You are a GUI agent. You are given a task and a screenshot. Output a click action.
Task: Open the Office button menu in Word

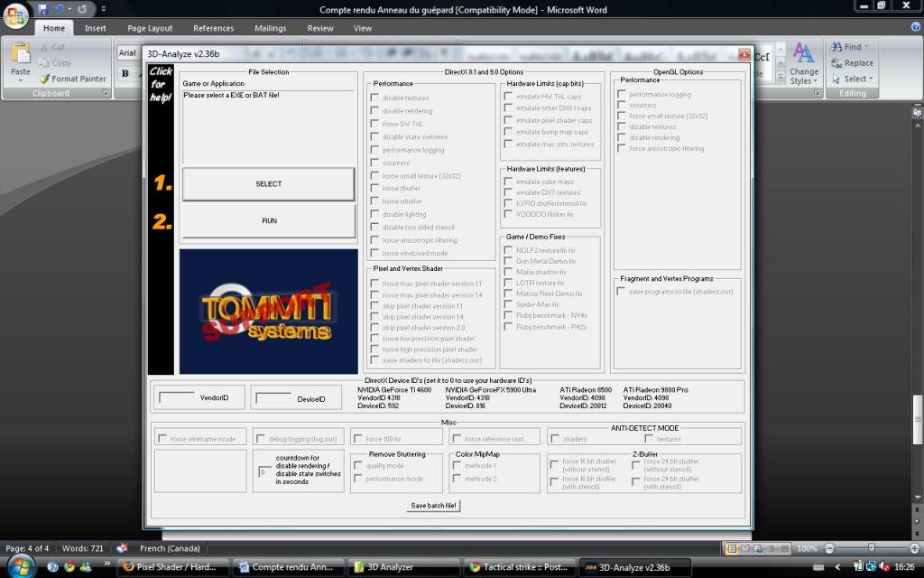[x=16, y=15]
